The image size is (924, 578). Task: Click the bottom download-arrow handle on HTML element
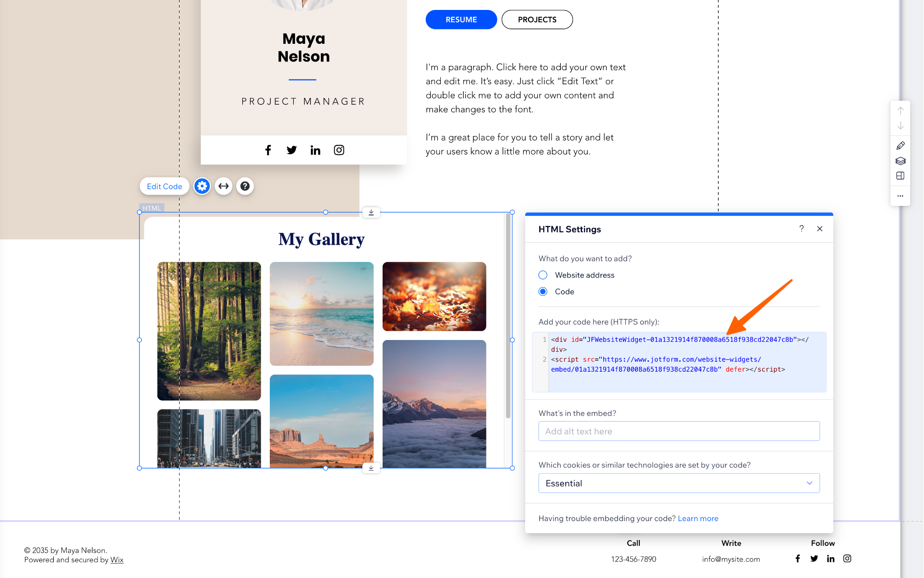371,468
